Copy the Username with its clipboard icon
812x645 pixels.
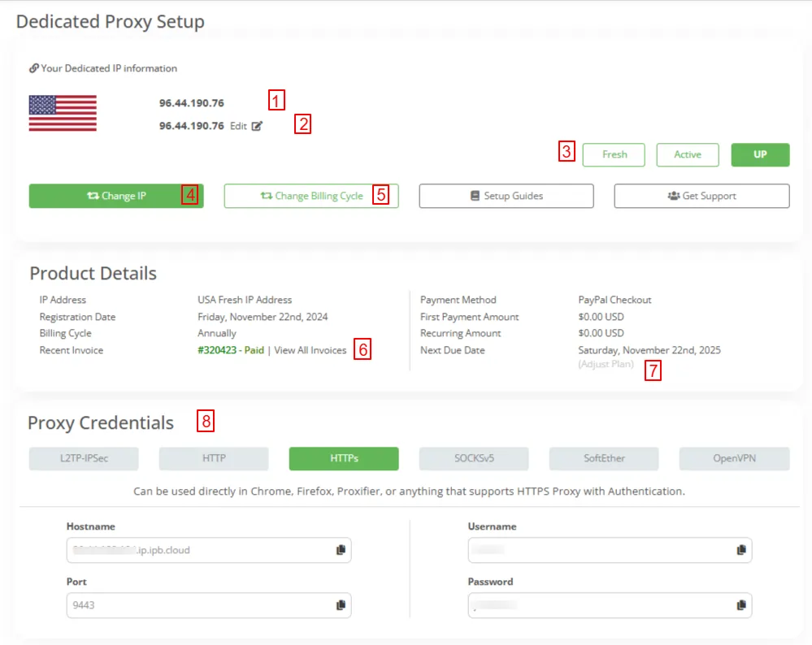pos(741,550)
